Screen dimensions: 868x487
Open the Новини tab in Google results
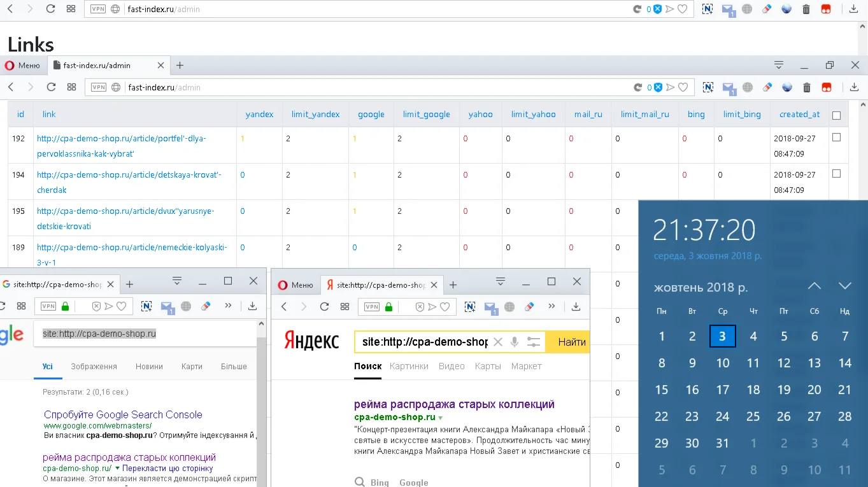(x=149, y=367)
